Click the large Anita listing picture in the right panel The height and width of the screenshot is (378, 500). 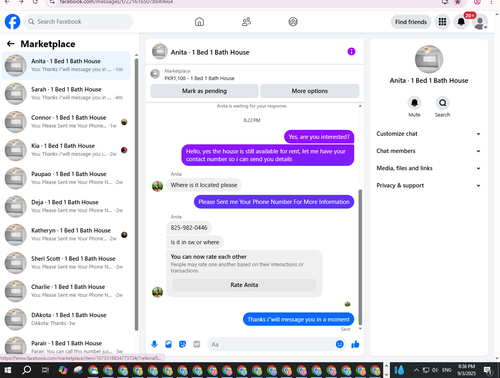[x=429, y=59]
